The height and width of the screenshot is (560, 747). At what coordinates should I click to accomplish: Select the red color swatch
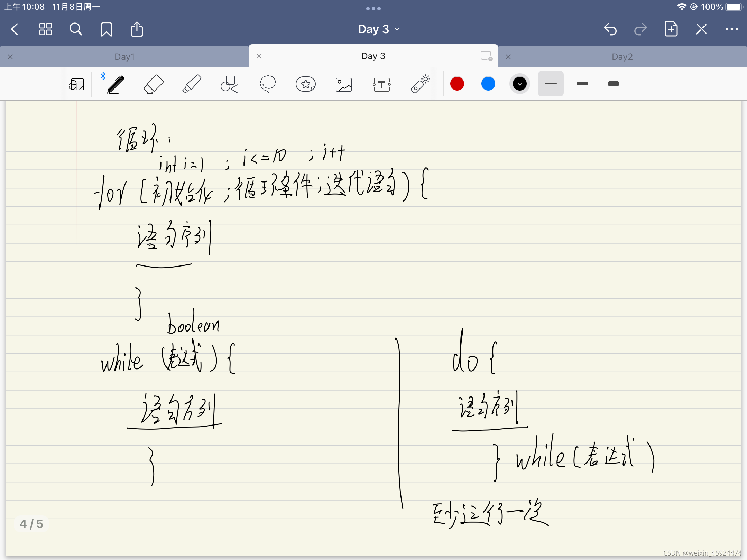click(x=457, y=84)
